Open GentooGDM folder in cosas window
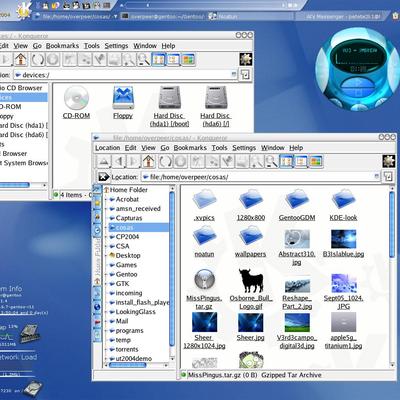Image resolution: width=400 pixels, height=400 pixels. tap(297, 205)
